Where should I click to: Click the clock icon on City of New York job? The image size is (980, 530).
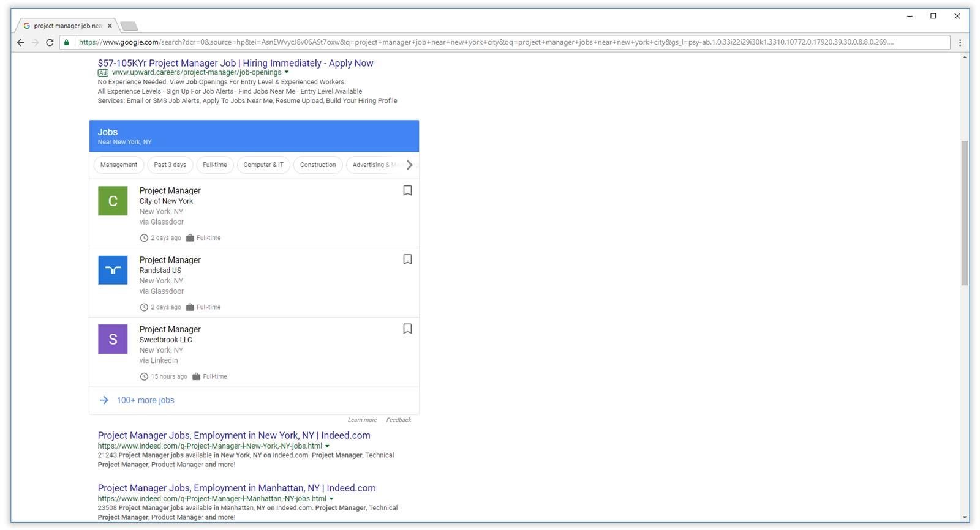click(x=144, y=238)
